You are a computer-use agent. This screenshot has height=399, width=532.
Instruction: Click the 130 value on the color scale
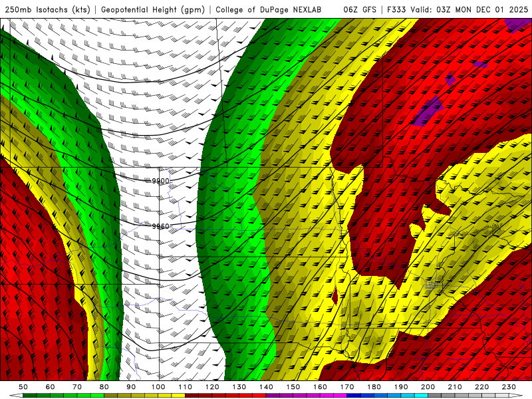point(239,387)
